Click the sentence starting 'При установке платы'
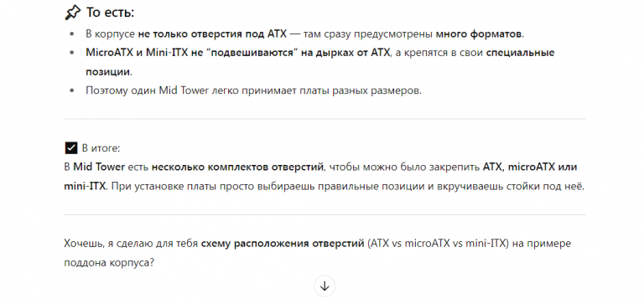The width and height of the screenshot is (644, 304). click(347, 186)
